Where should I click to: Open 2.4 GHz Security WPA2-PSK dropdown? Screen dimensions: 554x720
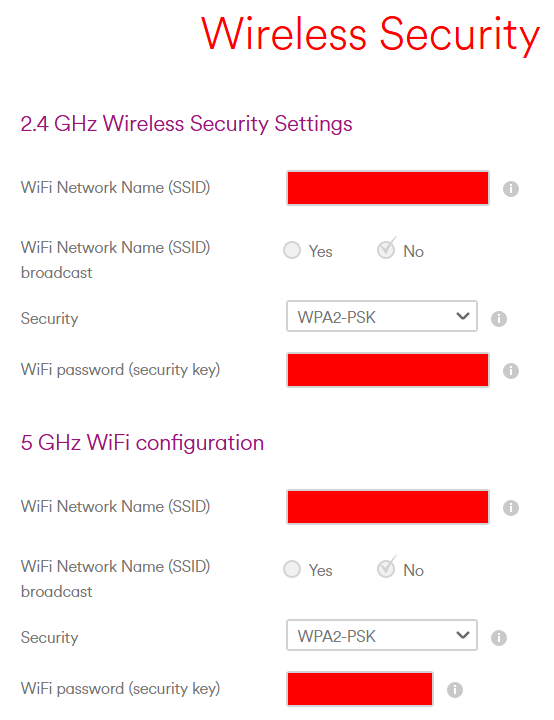[382, 316]
